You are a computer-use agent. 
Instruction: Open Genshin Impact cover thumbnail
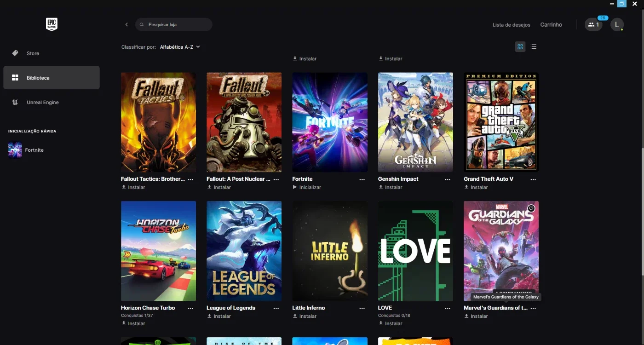tap(415, 122)
